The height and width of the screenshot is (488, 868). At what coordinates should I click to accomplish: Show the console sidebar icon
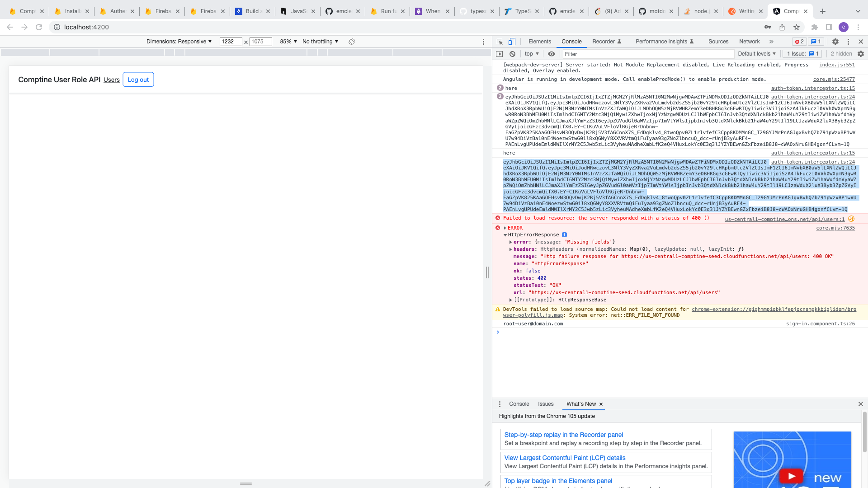tap(500, 54)
